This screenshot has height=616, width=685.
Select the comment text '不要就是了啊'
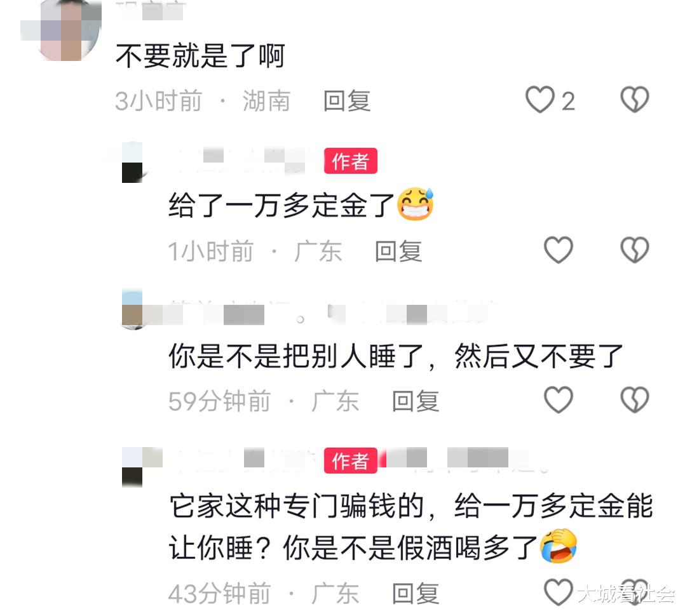coord(201,56)
